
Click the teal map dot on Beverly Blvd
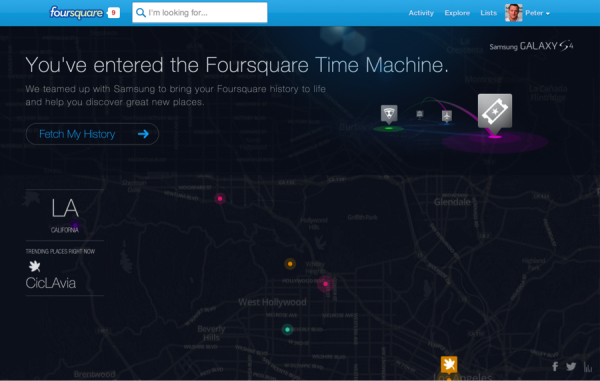[x=287, y=329]
